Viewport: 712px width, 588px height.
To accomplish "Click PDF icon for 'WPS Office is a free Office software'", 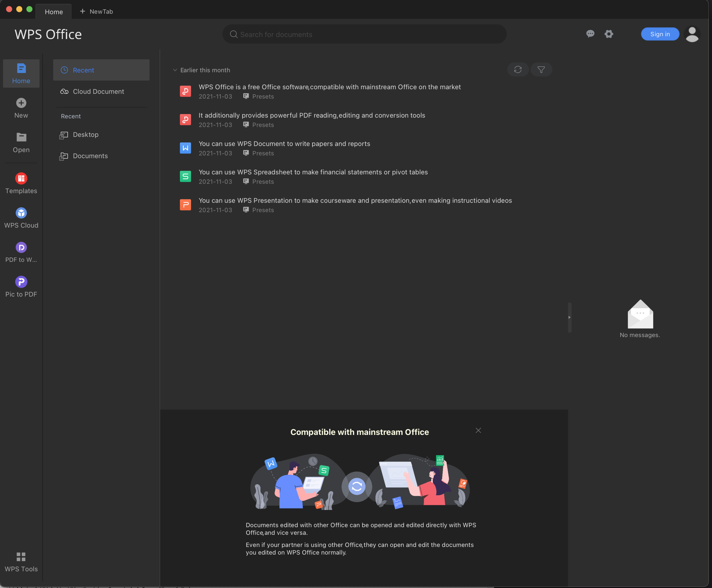I will coord(185,91).
